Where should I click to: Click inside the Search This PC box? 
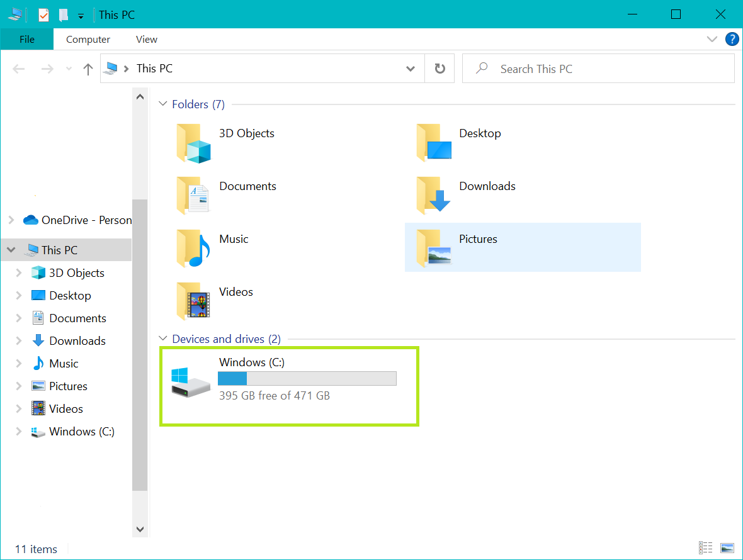click(x=567, y=68)
